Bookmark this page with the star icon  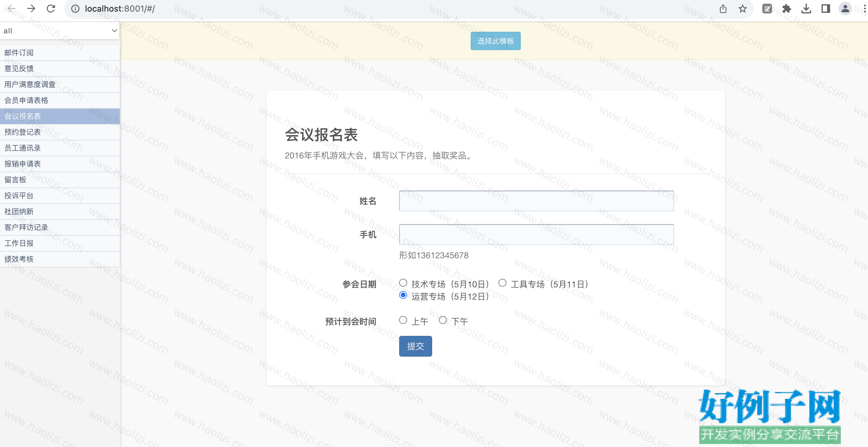743,9
